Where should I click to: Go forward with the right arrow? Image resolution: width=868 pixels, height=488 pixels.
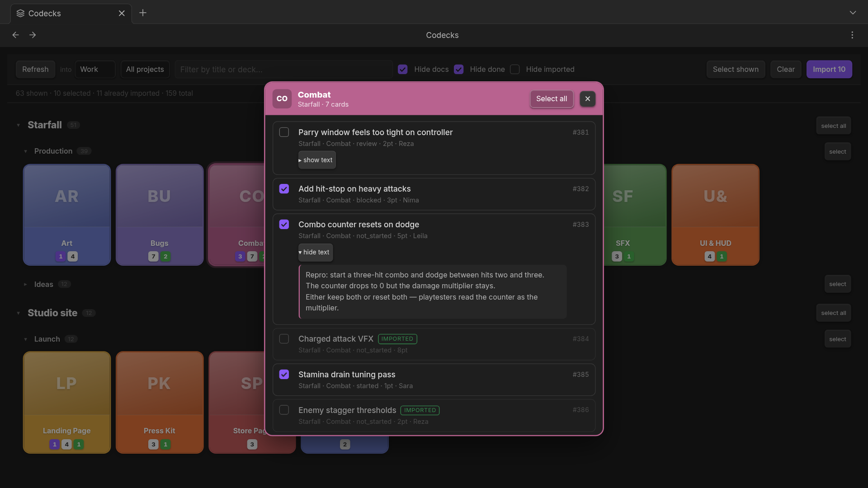point(33,35)
